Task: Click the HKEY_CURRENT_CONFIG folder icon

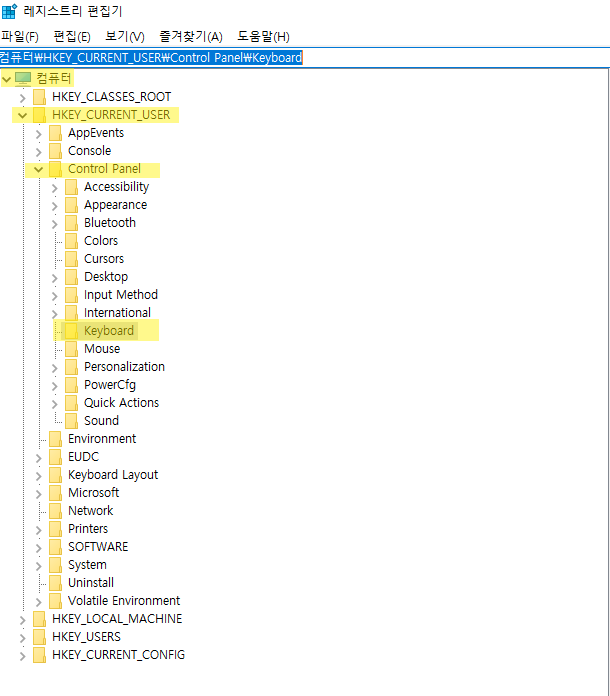Action: point(40,655)
